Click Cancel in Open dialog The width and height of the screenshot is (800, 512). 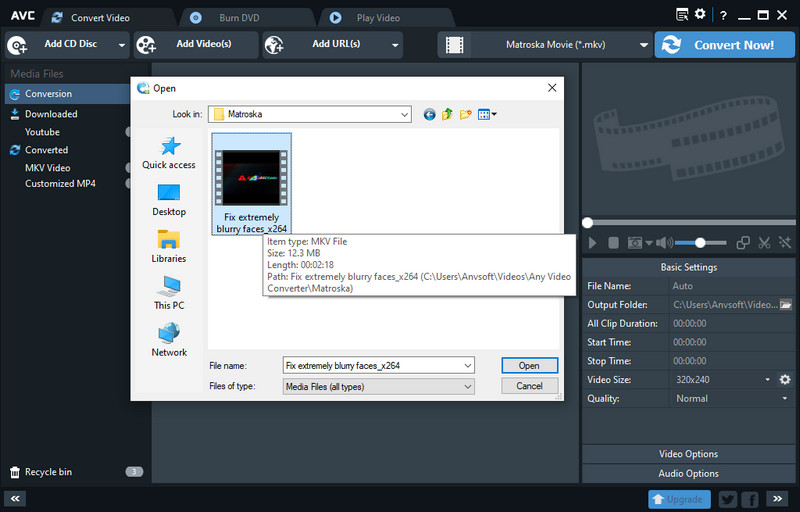pos(530,386)
